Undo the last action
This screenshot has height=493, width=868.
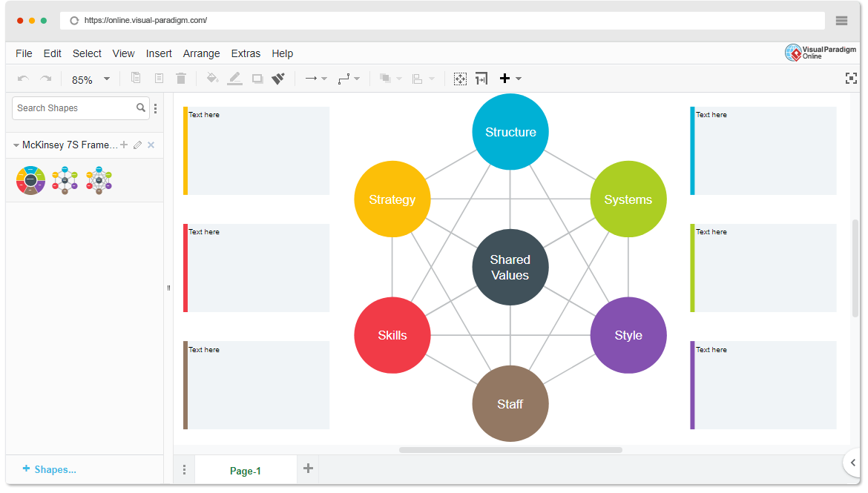23,79
